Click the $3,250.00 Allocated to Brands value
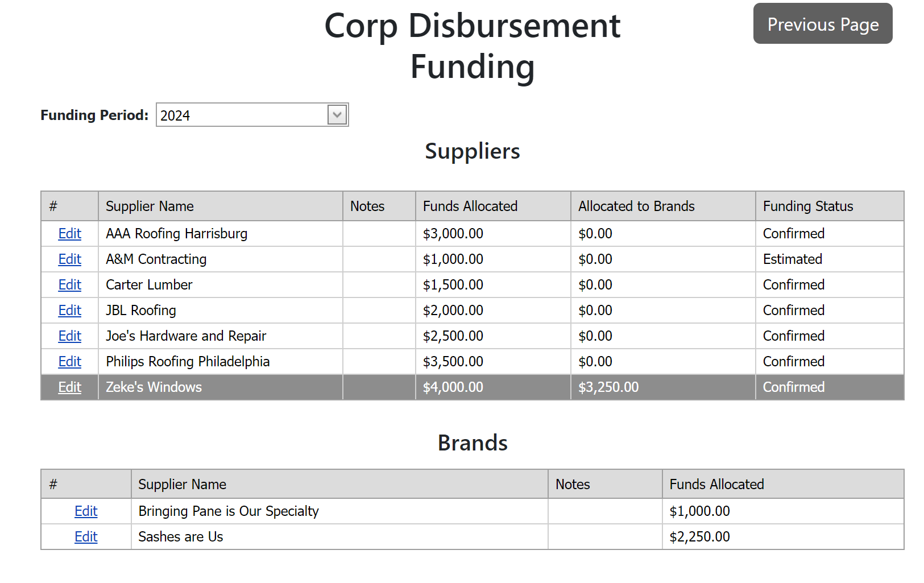 pyautogui.click(x=608, y=387)
